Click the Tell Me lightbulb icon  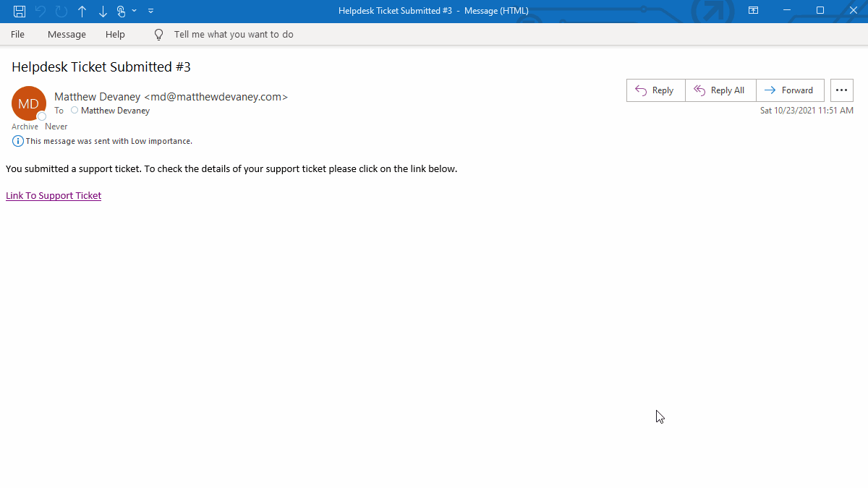click(x=158, y=34)
